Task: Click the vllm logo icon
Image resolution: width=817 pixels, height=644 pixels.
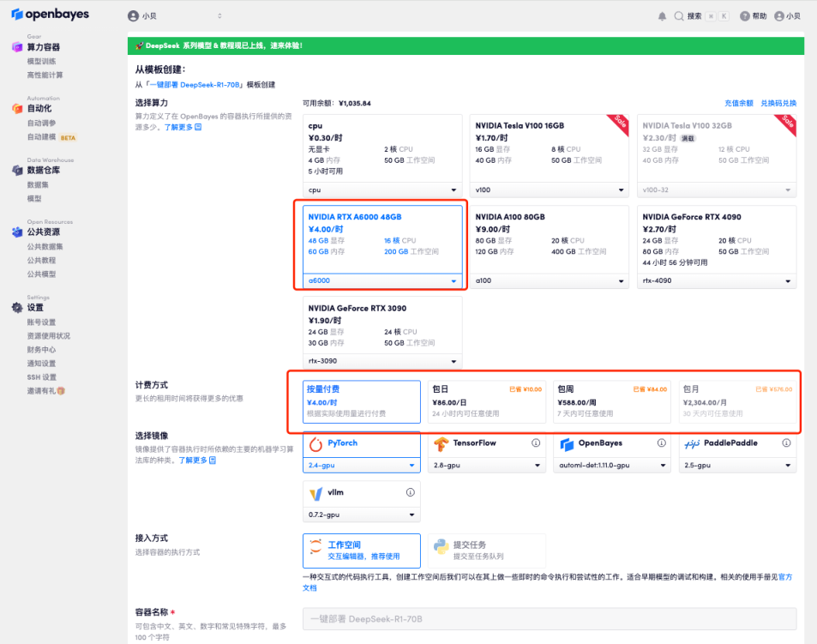Action: tap(315, 493)
